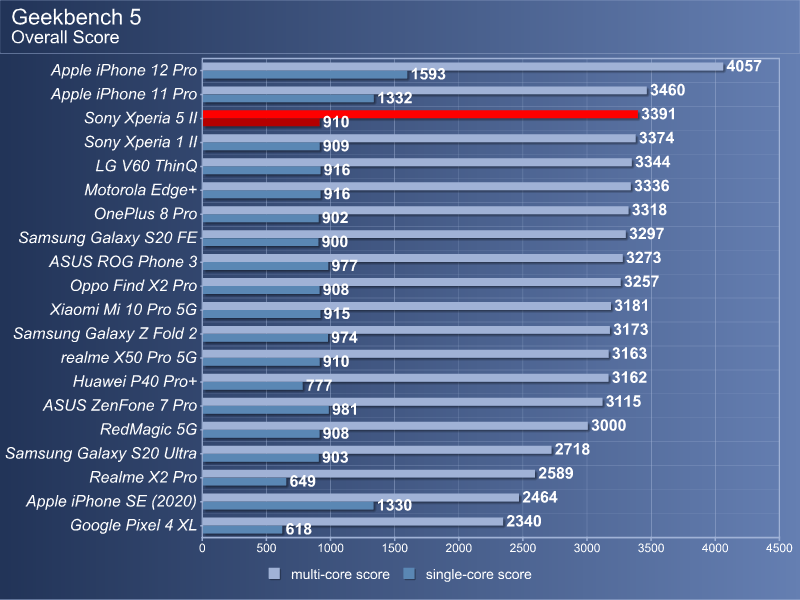Click the 902 single-core score value

(335, 218)
